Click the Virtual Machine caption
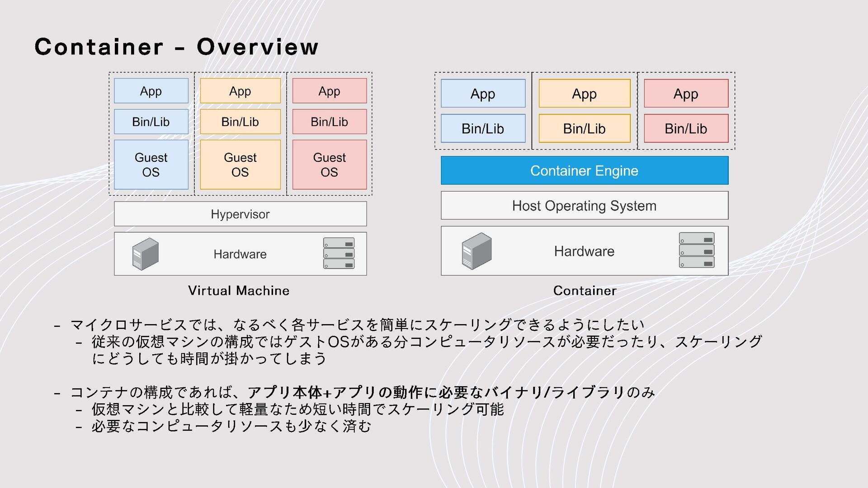868x488 pixels. 239,291
